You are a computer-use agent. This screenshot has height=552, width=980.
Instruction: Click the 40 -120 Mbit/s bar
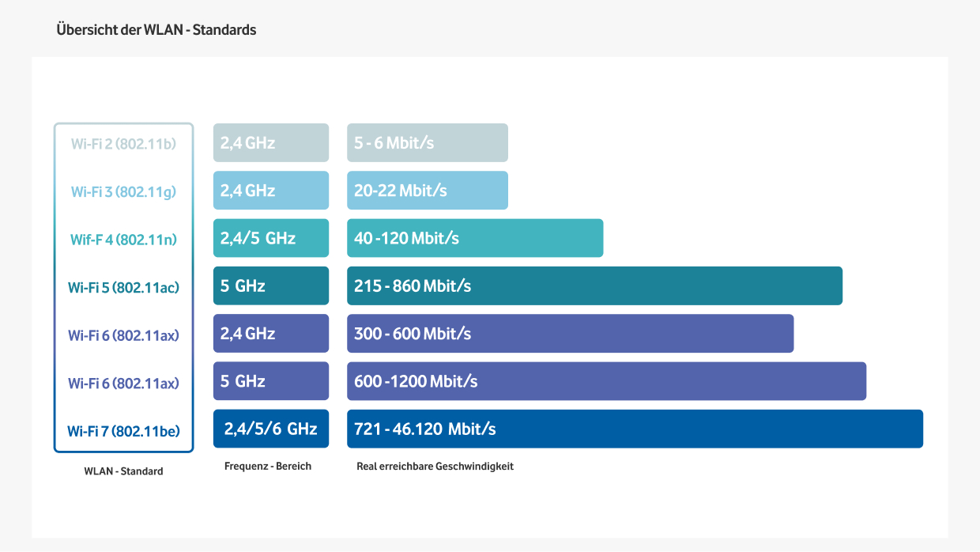(474, 238)
